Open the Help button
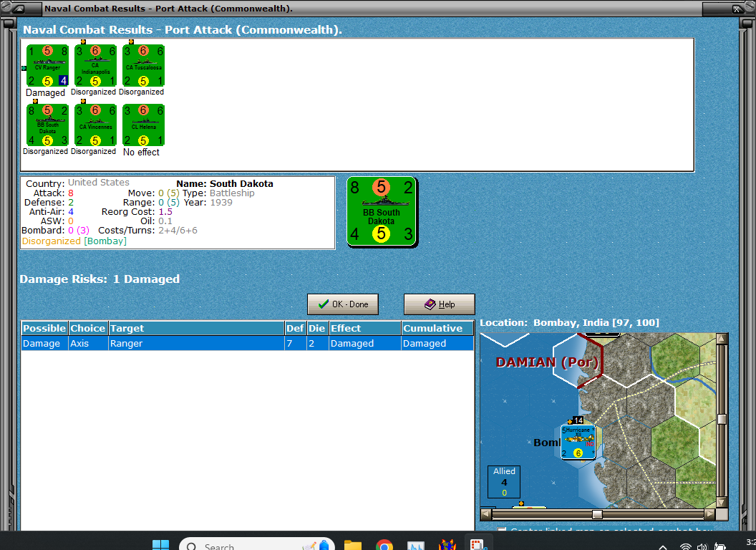This screenshot has width=756, height=550. click(440, 304)
